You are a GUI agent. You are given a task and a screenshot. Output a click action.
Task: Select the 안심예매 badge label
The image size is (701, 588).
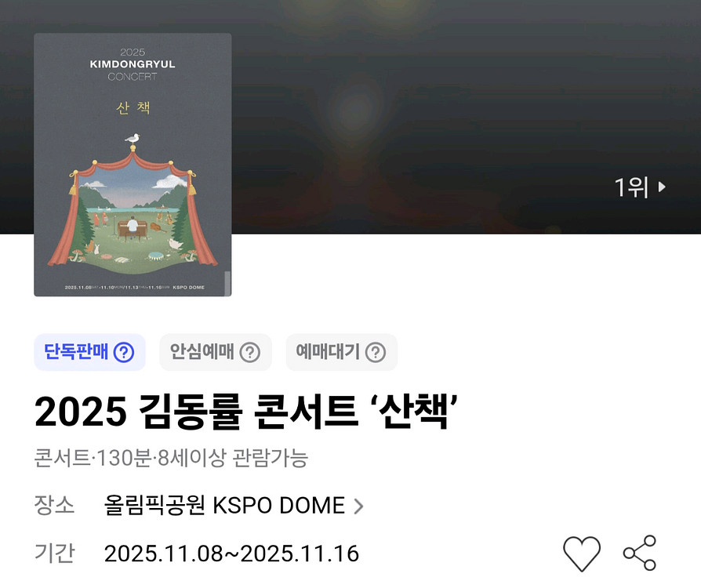point(202,352)
